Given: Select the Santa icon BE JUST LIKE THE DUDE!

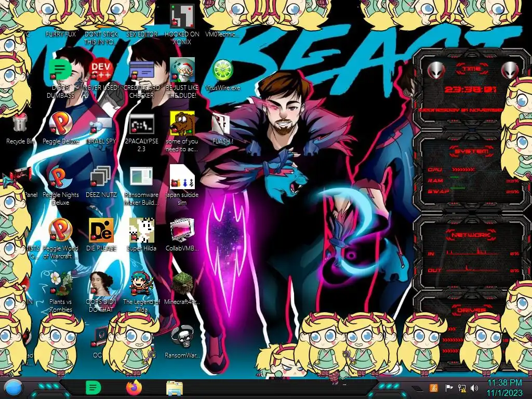Looking at the screenshot, I should pos(182,70).
